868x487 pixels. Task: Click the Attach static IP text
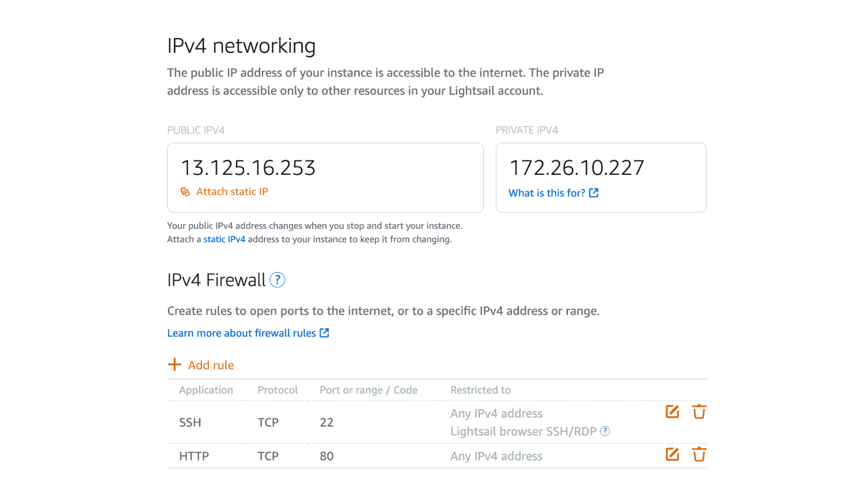coord(232,192)
